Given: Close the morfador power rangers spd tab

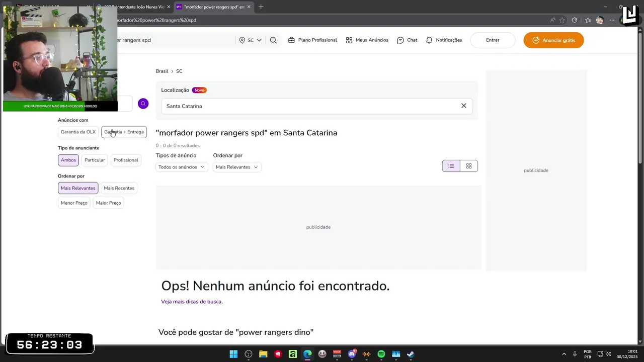Looking at the screenshot, I should 249,7.
